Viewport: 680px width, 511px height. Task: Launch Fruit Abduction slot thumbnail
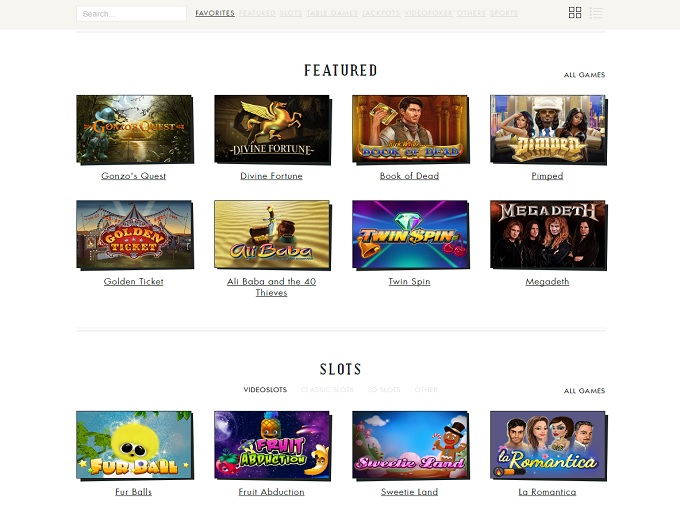coord(272,445)
